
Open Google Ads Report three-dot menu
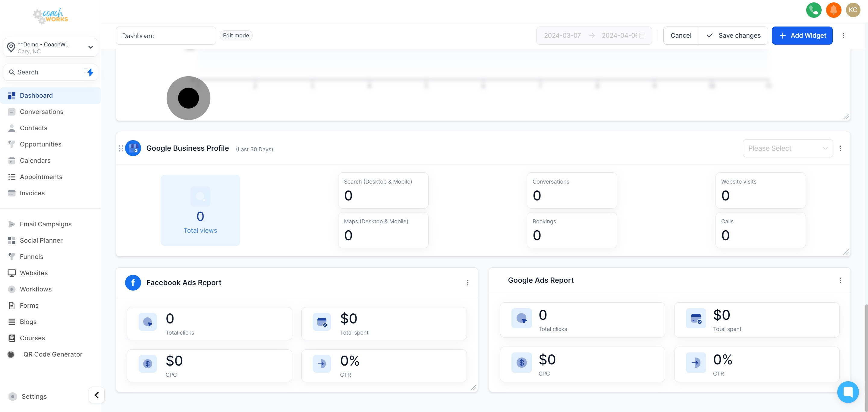point(840,280)
